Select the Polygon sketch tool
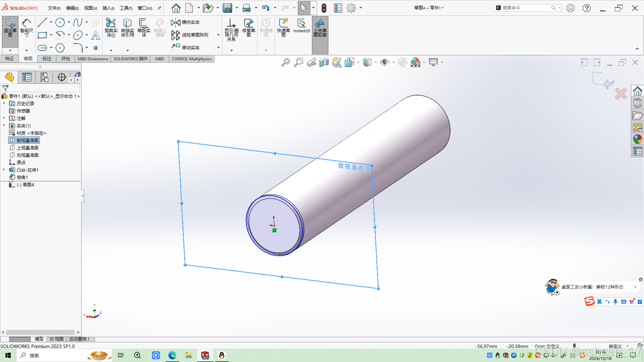 click(60, 48)
